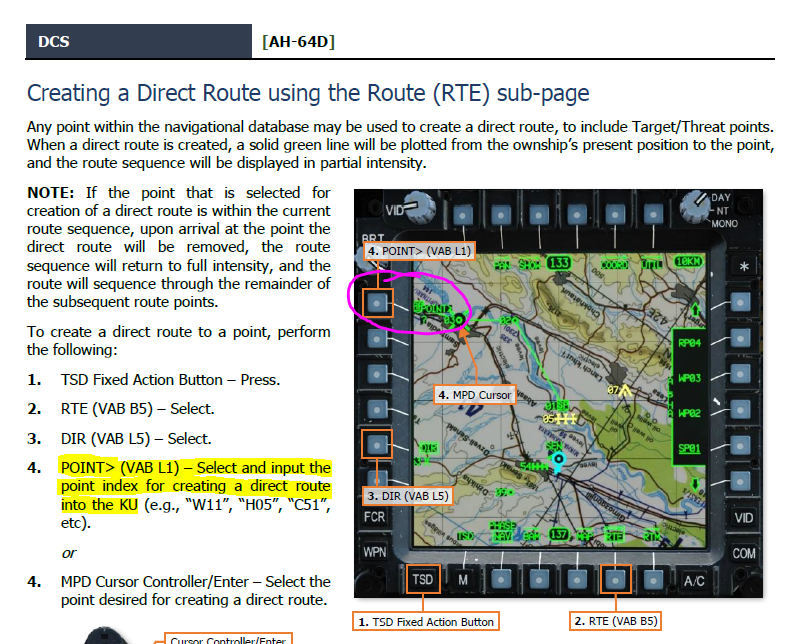Image resolution: width=805 pixels, height=644 pixels.
Task: Click the asterisk button on the bezel
Action: click(743, 267)
